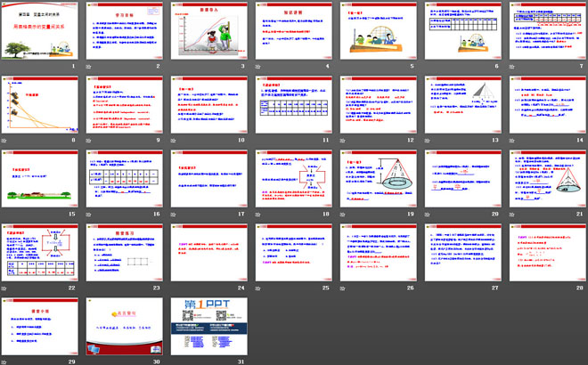Select slide 30 famous quote thumbnail
Viewport: 588px width, 365px height.
pos(125,327)
